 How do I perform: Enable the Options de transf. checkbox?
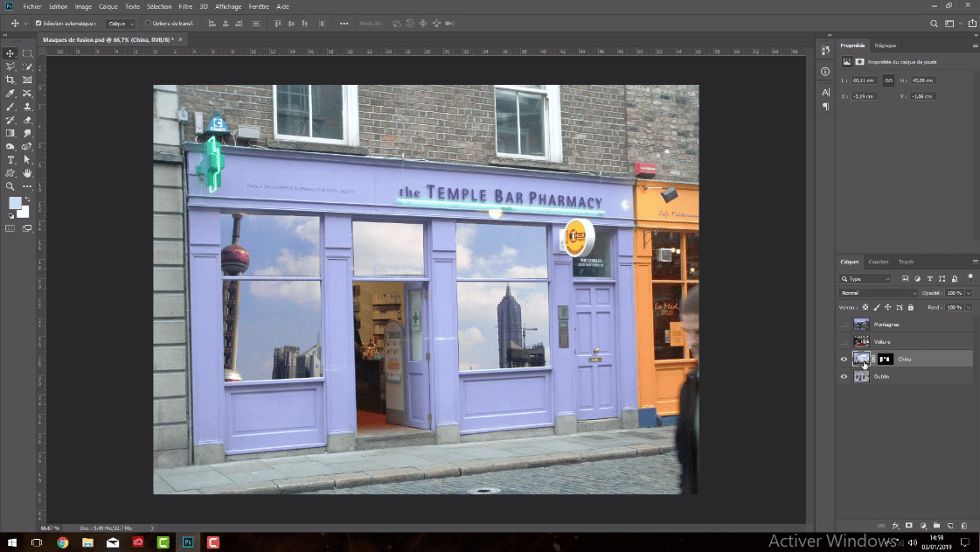pyautogui.click(x=148, y=23)
